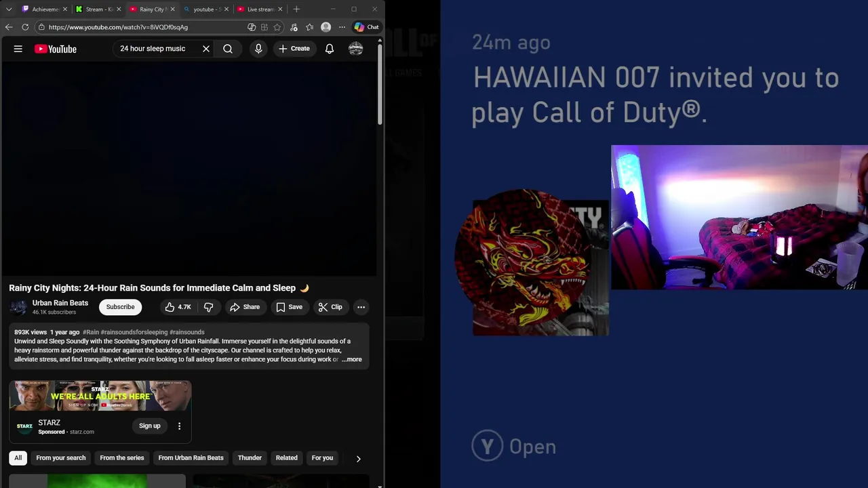Select the Related chip

pos(286,458)
